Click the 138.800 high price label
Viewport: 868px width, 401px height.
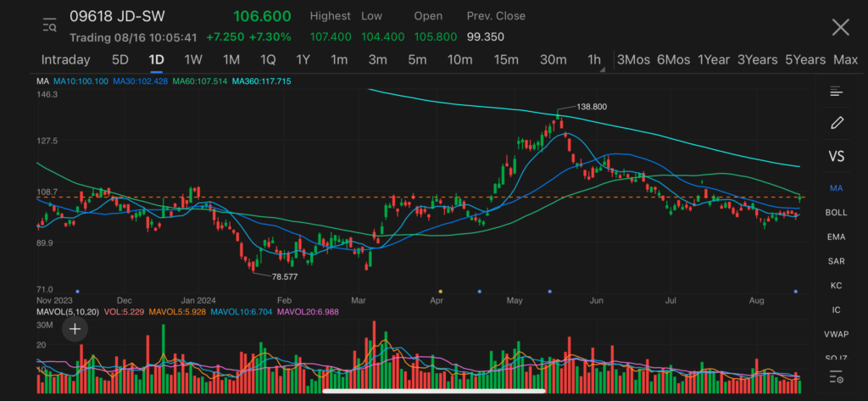click(589, 107)
